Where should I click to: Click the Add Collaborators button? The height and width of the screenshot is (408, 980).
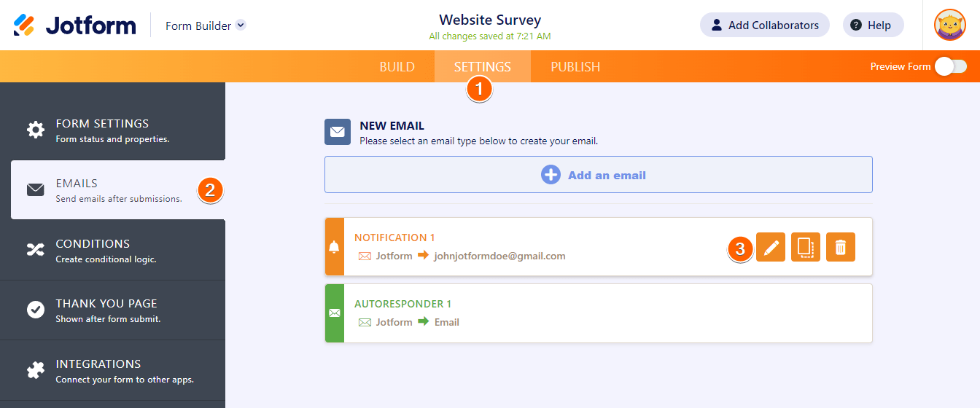point(765,25)
